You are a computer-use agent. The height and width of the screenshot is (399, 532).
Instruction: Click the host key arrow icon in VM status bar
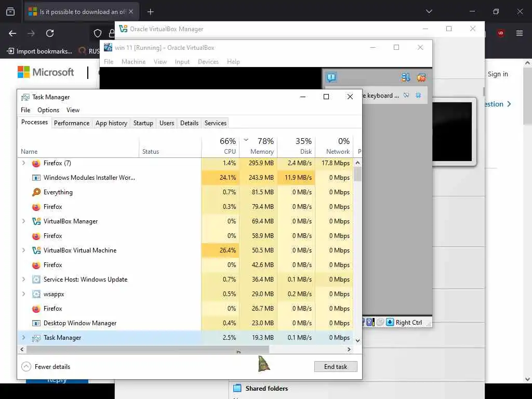click(390, 322)
